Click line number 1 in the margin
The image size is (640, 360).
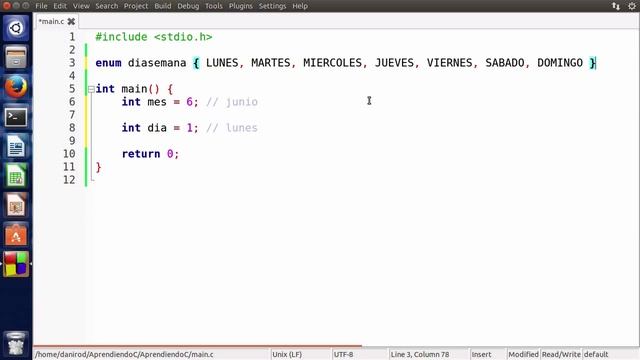click(x=72, y=37)
